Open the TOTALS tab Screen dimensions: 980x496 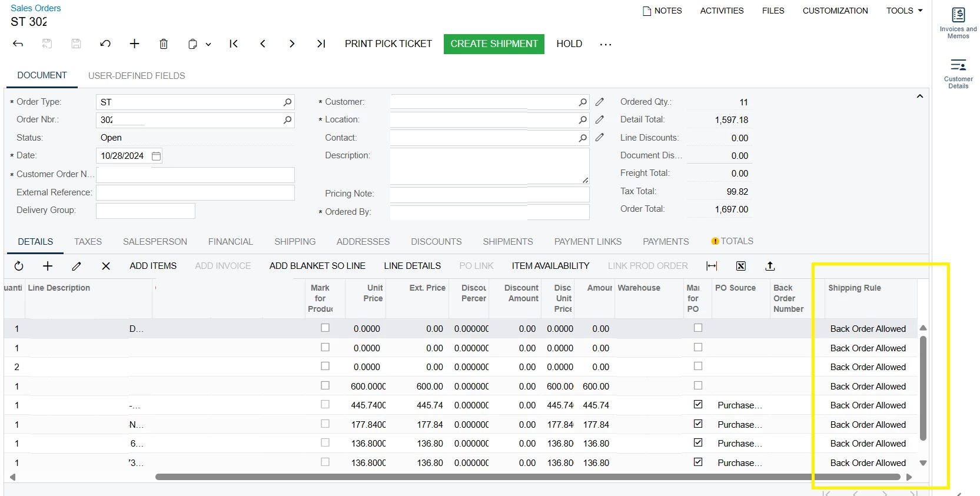point(732,241)
